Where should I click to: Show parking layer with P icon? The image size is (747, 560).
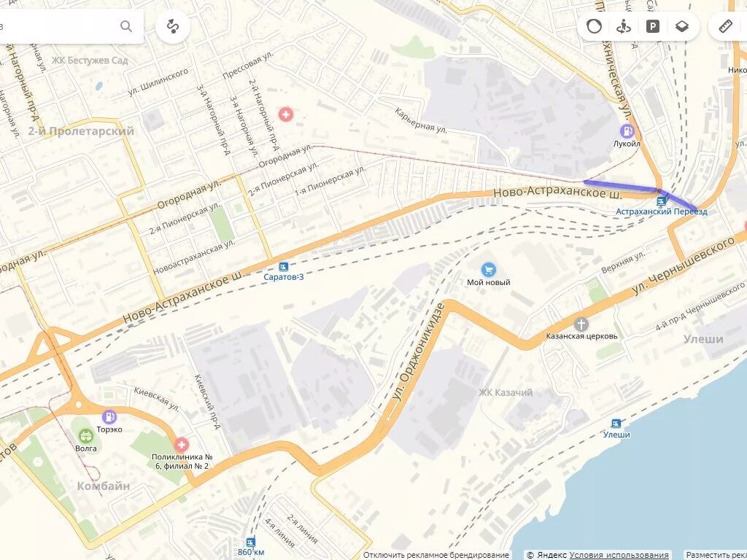click(653, 26)
